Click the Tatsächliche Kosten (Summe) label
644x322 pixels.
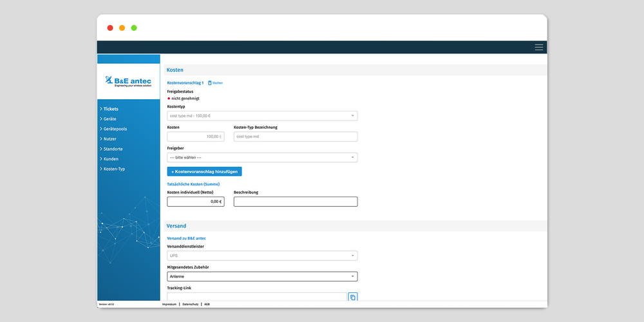(x=193, y=184)
